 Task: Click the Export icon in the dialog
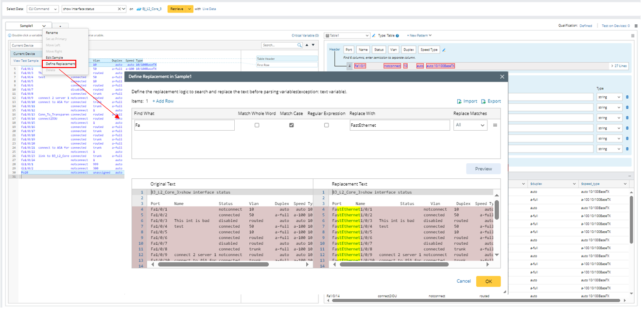click(x=483, y=102)
